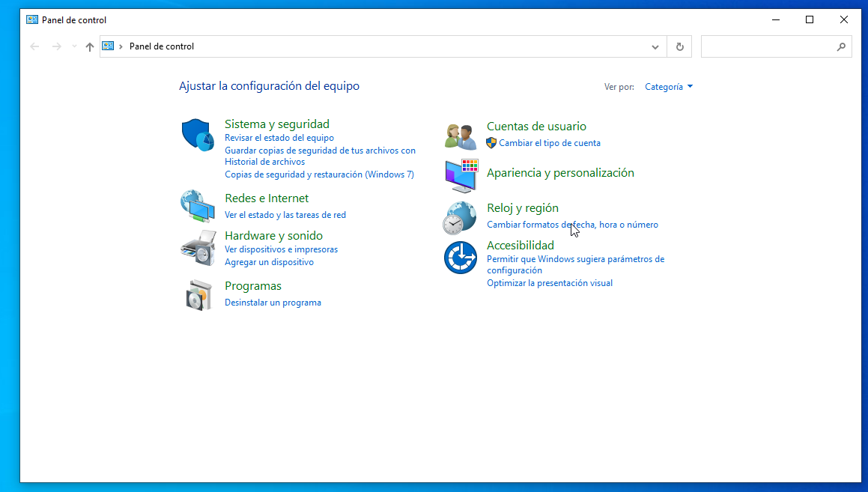Open Ver dispositivos e impresoras
The image size is (868, 492).
[281, 249]
